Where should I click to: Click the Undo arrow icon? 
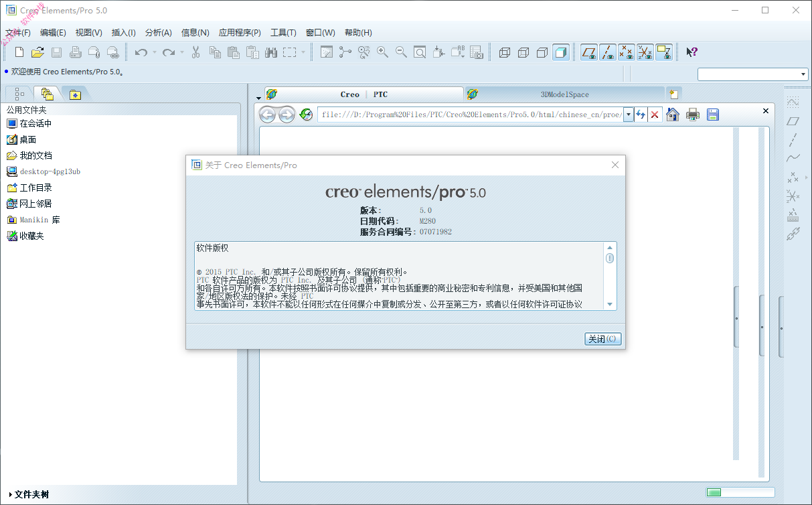coord(141,52)
